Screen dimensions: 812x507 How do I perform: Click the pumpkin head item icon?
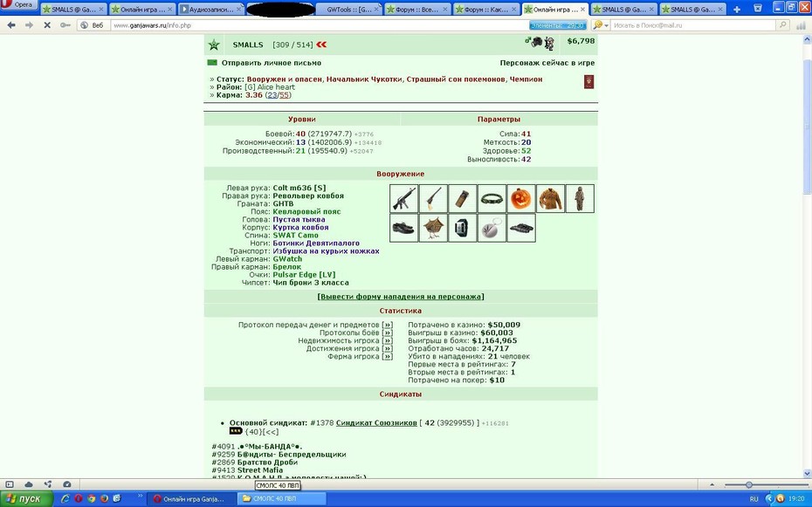point(521,198)
